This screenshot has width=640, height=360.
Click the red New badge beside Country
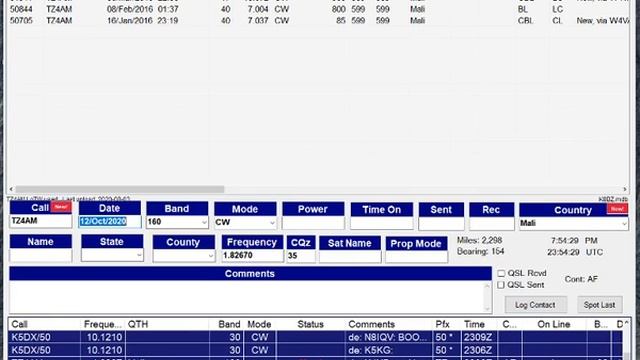point(617,209)
